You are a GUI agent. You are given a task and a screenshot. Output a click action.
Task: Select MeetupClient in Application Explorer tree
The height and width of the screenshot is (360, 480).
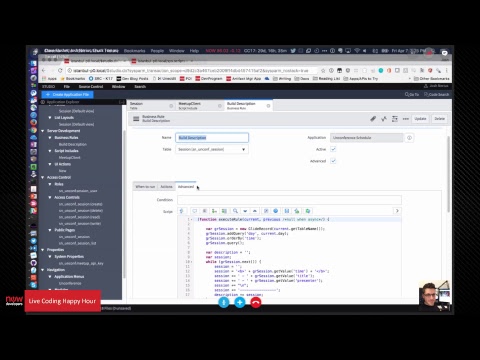point(70,157)
